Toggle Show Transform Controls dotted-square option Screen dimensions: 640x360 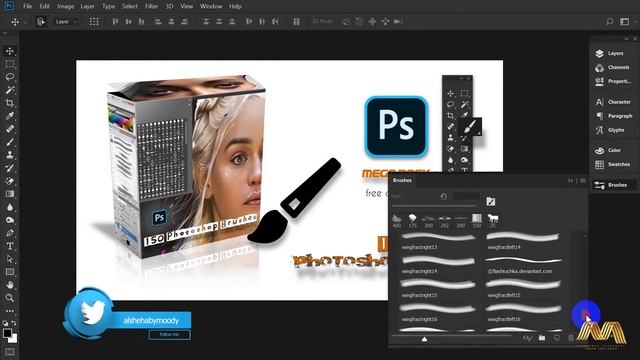click(x=94, y=22)
